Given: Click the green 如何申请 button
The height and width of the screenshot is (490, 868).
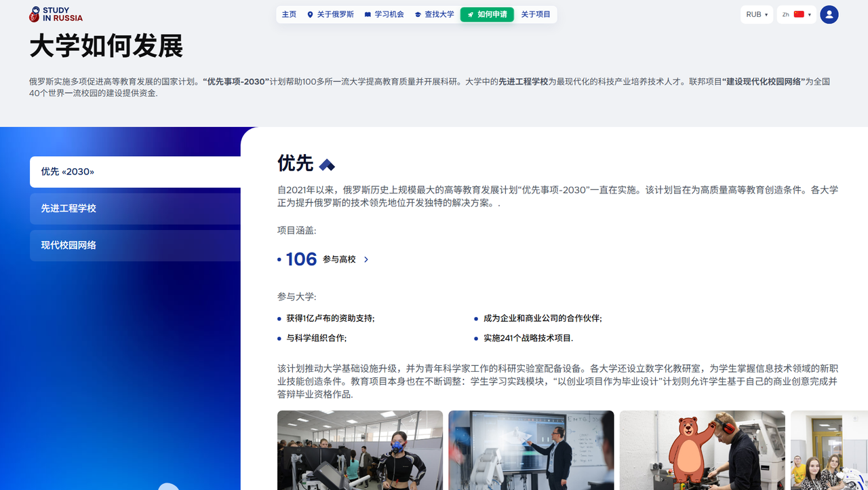Looking at the screenshot, I should point(487,14).
